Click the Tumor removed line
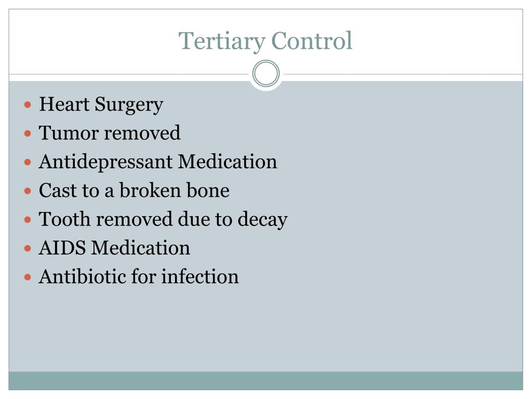 pos(110,132)
